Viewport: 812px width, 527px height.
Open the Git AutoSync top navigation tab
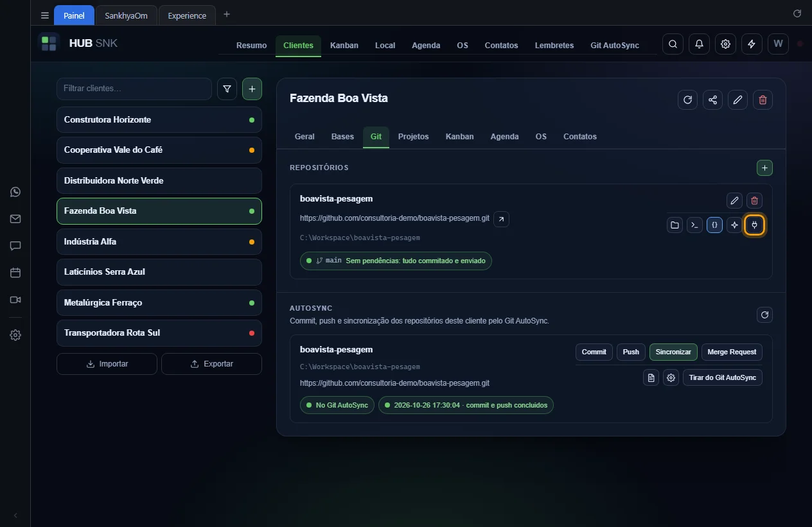[615, 46]
